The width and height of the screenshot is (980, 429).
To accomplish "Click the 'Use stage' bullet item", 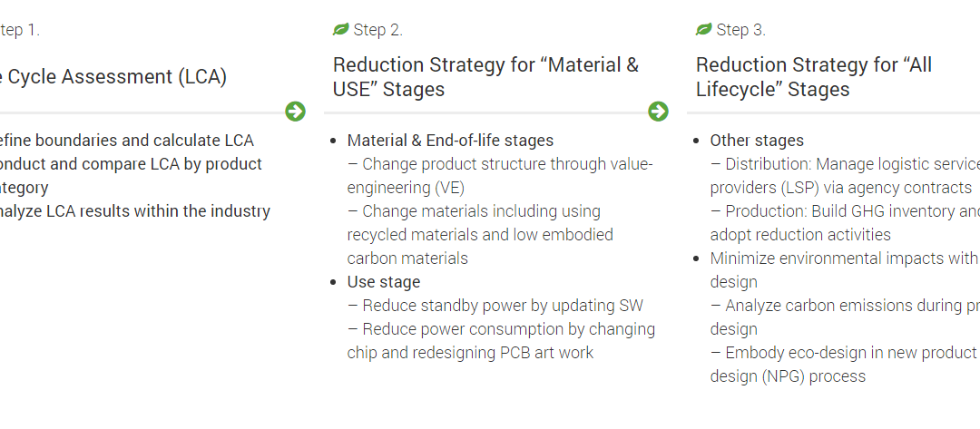I will (x=384, y=282).
